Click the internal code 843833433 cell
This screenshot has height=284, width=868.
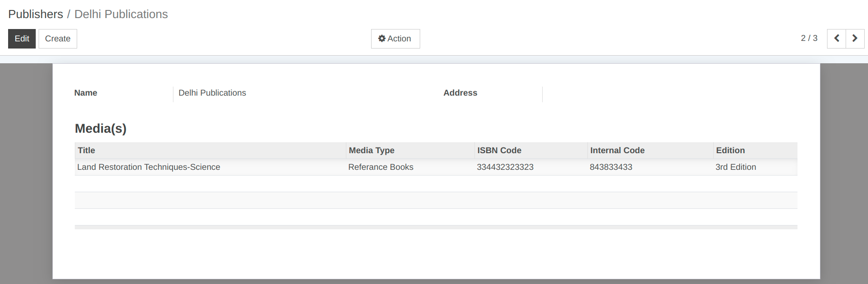tap(611, 167)
